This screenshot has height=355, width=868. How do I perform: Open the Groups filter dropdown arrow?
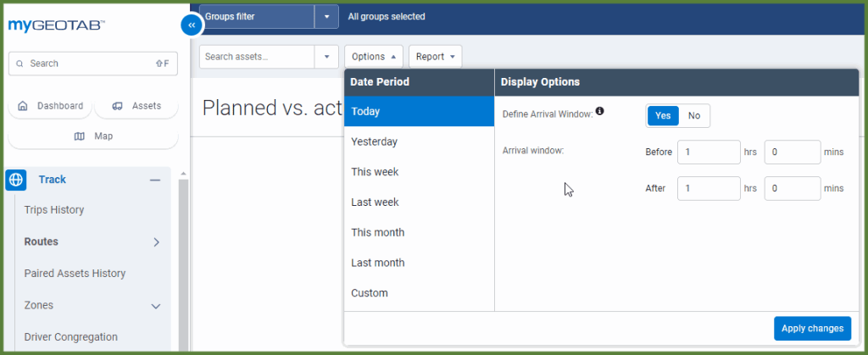pos(326,17)
